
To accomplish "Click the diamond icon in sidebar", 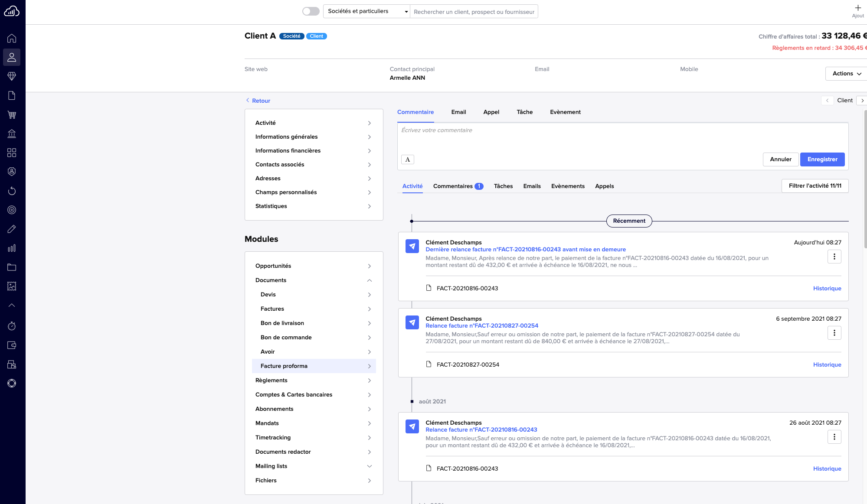I will click(x=12, y=76).
